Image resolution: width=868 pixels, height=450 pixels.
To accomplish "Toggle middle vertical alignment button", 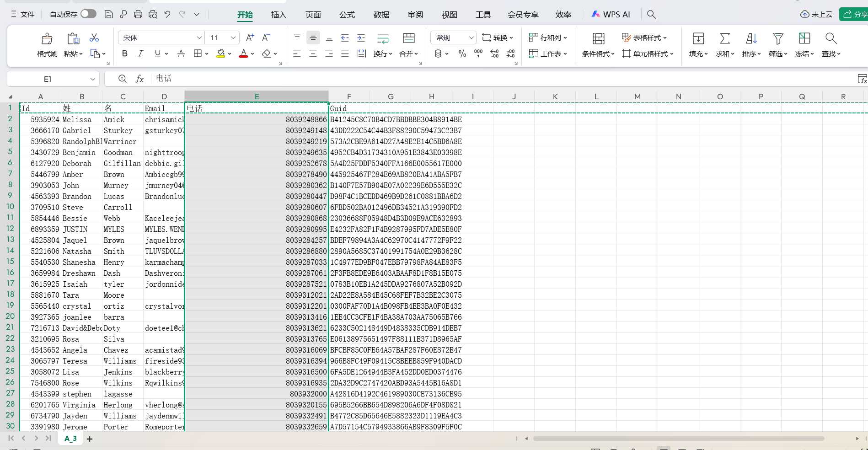I will tap(313, 37).
